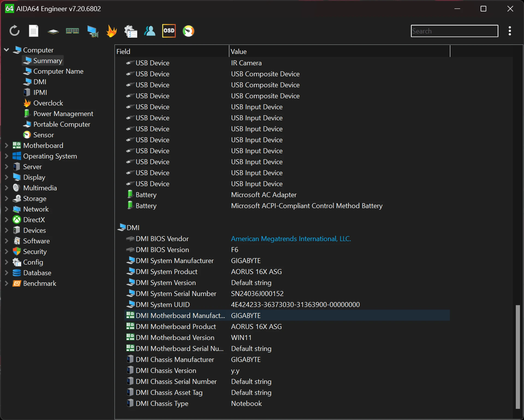The width and height of the screenshot is (524, 420).
Task: Open the preferences checklist toolbar icon
Action: coord(131,31)
